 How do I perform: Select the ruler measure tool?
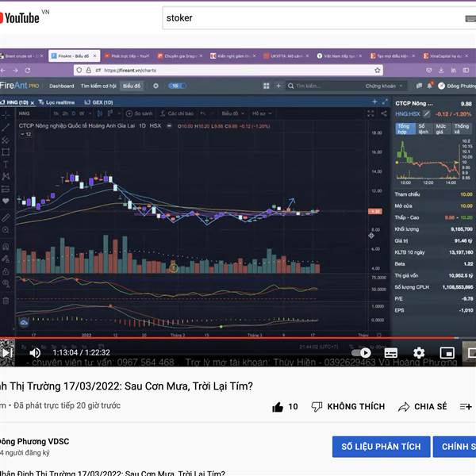[6, 217]
